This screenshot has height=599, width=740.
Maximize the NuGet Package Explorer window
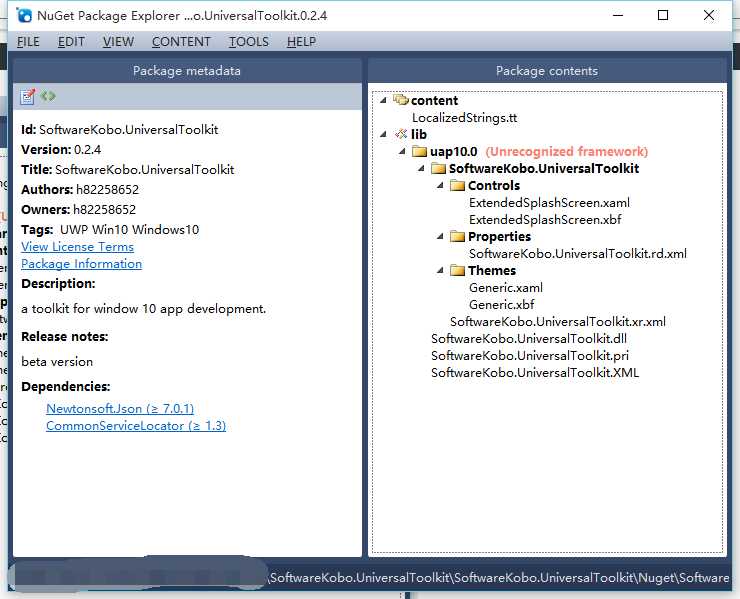(x=663, y=15)
